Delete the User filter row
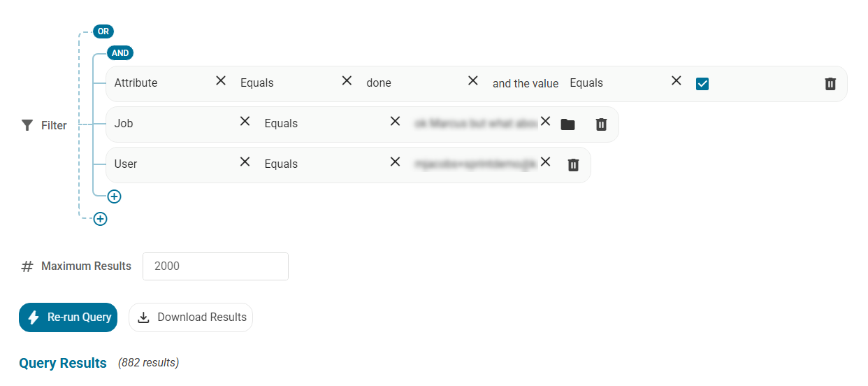Viewport: 868px width, 386px height. point(573,165)
